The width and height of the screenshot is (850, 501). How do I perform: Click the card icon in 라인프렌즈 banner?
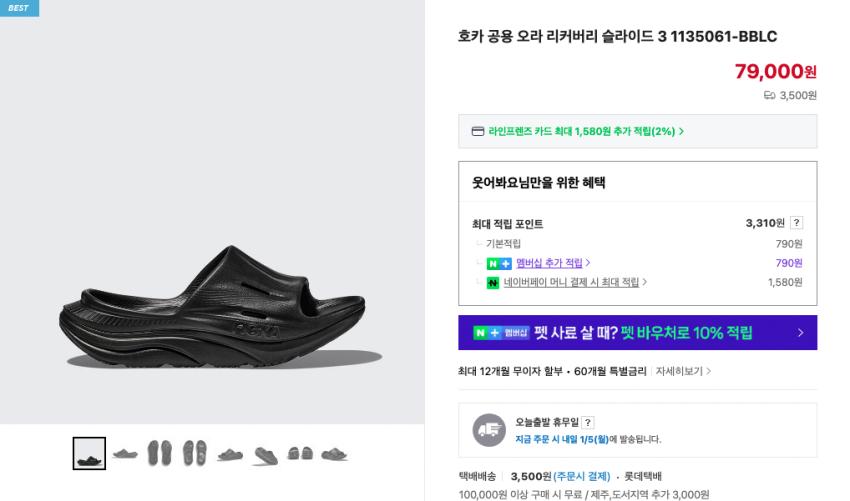pyautogui.click(x=478, y=131)
